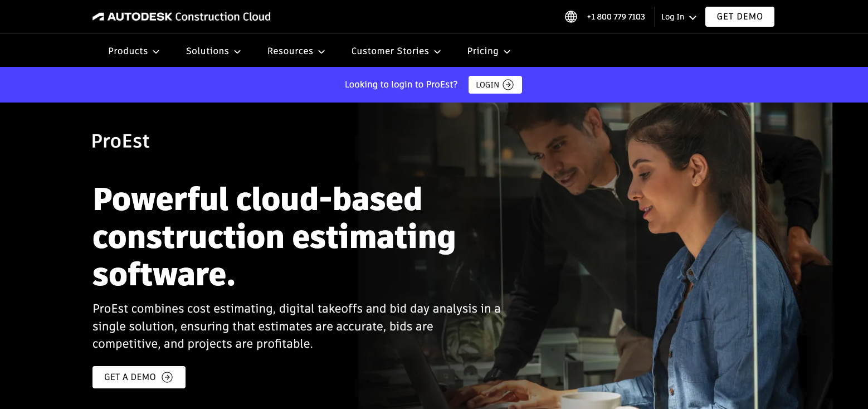Click the hero photo of two coworkers
Screen dimensions: 868x409
(641, 251)
